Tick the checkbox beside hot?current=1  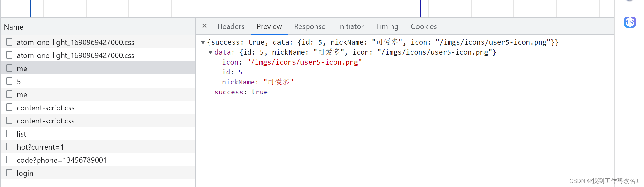[x=10, y=146]
